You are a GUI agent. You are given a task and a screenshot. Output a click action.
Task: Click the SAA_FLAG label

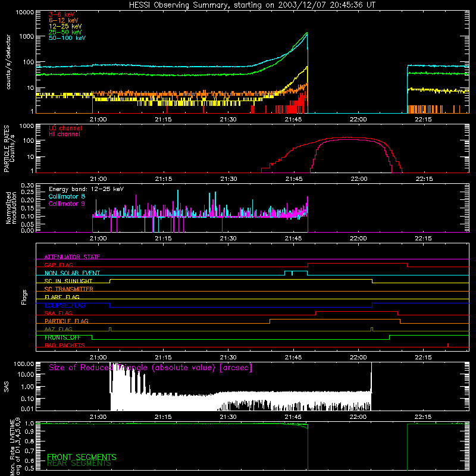(x=58, y=313)
